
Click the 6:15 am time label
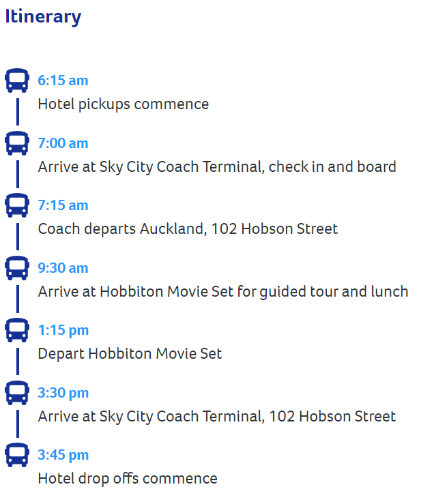63,80
